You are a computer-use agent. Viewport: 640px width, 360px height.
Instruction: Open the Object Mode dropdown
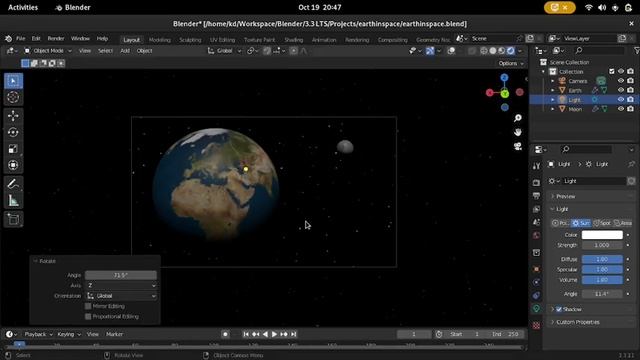47,51
